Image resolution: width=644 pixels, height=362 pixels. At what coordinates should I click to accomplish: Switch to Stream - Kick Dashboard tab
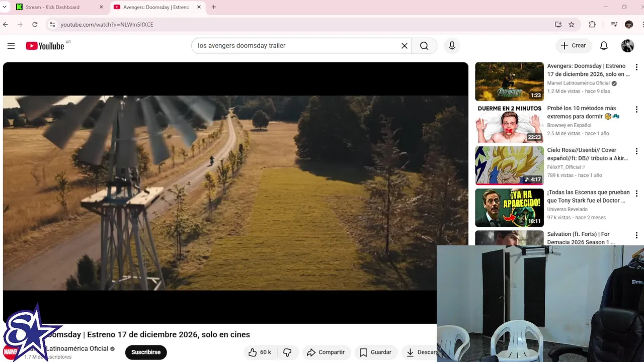53,7
